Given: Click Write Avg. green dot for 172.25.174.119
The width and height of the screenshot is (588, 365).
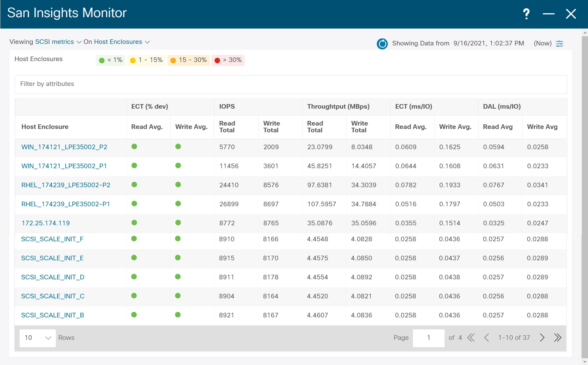Looking at the screenshot, I should (x=178, y=223).
